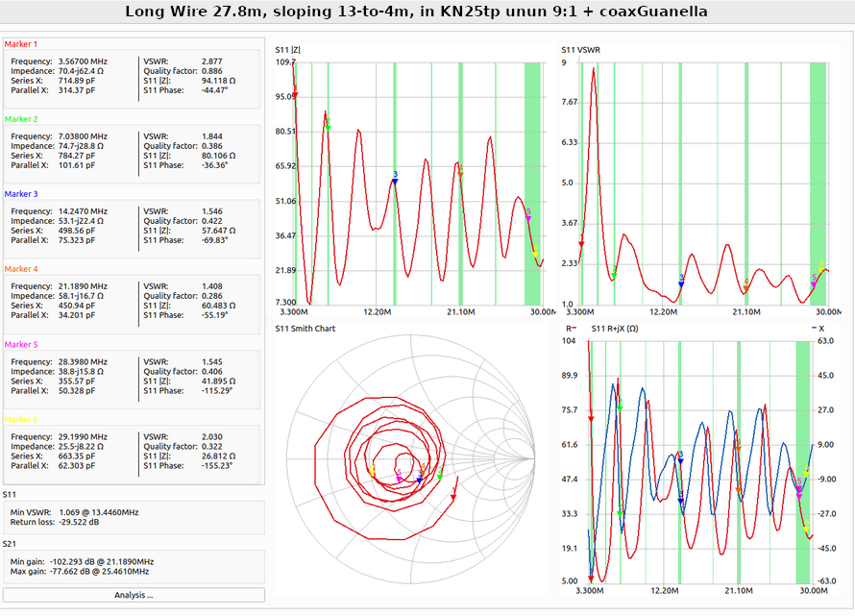Viewport: 855px width, 616px height.
Task: Select the frequency value "14.2470 MHz"
Action: (x=83, y=211)
